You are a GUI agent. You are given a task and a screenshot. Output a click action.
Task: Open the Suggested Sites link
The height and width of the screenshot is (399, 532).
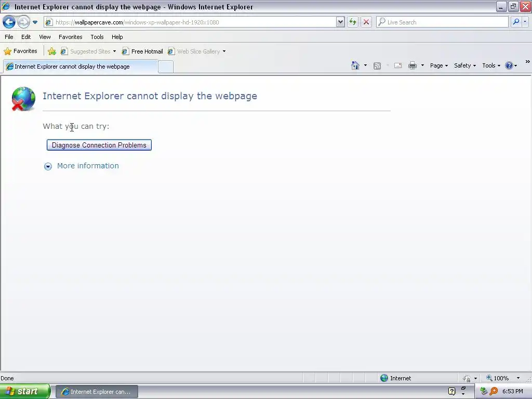tap(86, 51)
